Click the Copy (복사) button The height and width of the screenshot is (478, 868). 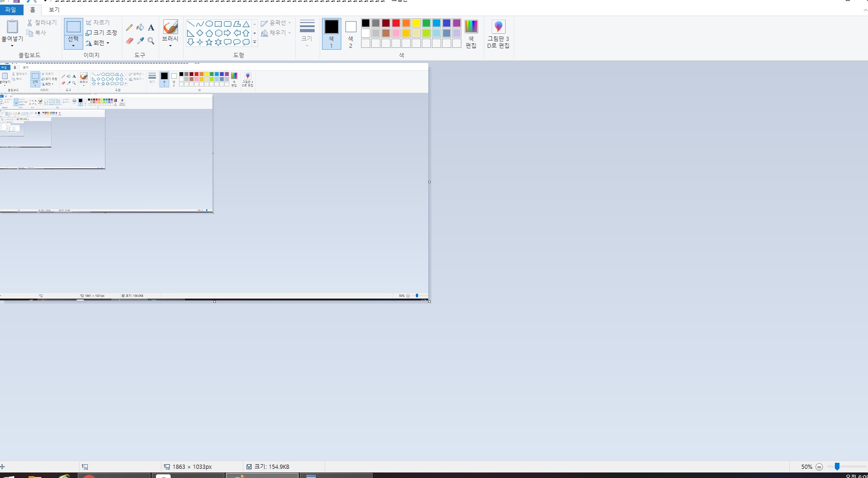pos(36,33)
